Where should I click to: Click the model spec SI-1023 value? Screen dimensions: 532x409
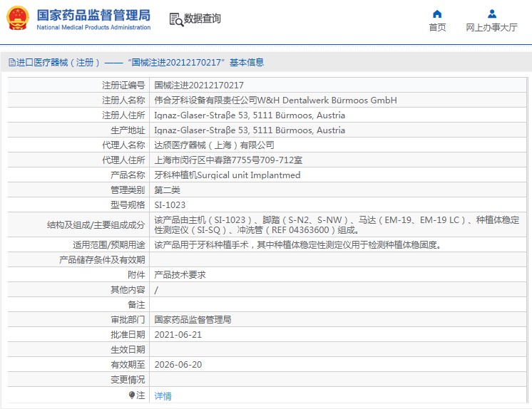tap(170, 204)
